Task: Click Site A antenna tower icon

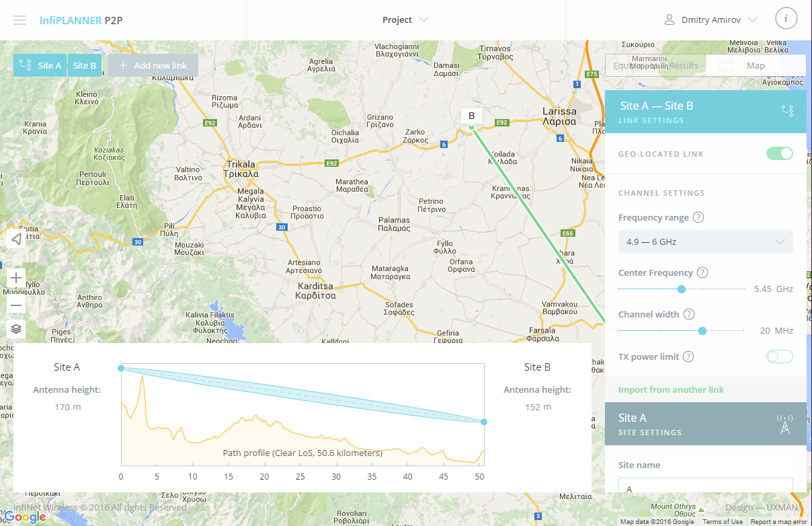Action: point(784,424)
